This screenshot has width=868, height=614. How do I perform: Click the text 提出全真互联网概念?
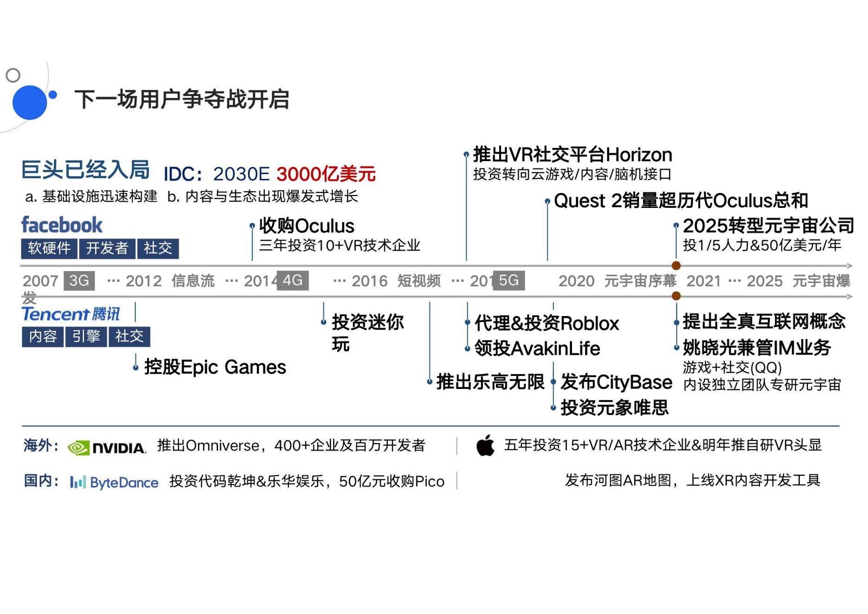764,321
